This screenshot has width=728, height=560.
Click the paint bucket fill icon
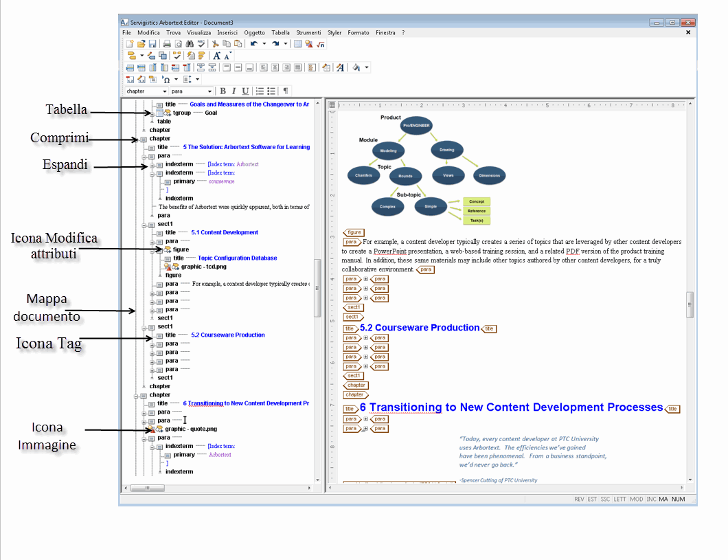click(x=356, y=68)
